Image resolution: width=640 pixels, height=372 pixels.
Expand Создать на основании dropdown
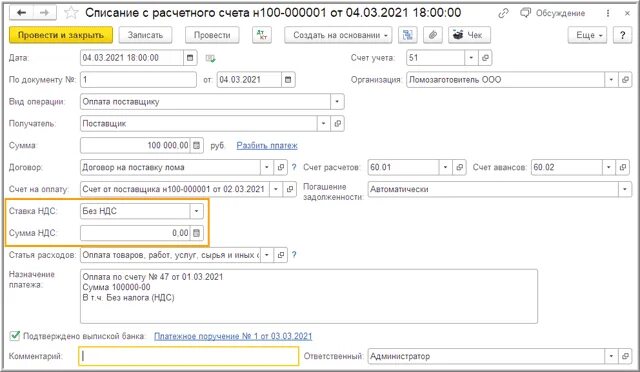coord(338,35)
